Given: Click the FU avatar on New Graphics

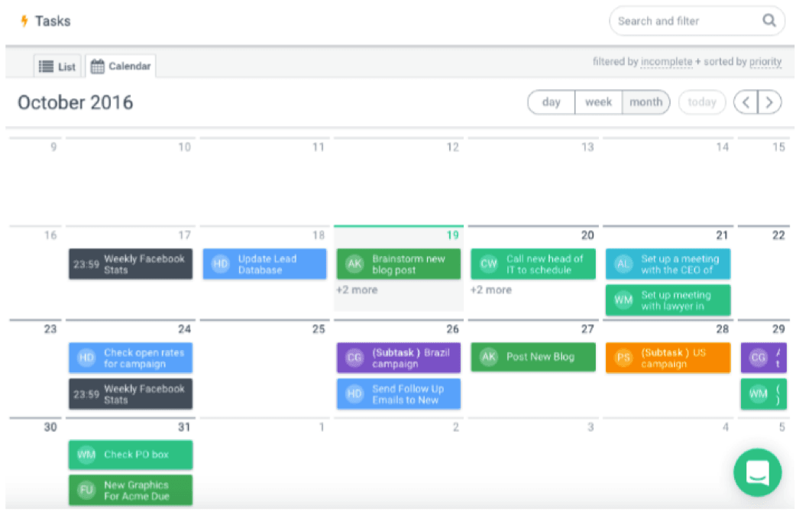Looking at the screenshot, I should point(86,491).
